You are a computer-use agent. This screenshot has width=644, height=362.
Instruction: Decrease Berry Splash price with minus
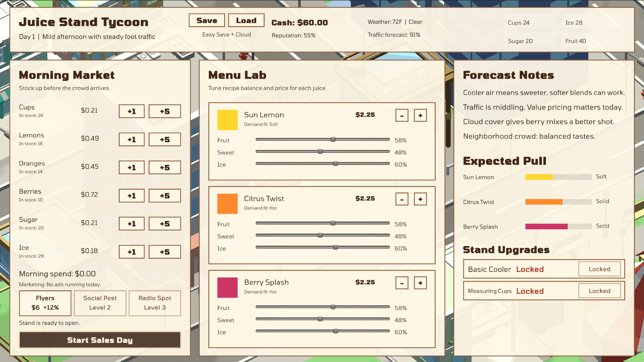[402, 283]
